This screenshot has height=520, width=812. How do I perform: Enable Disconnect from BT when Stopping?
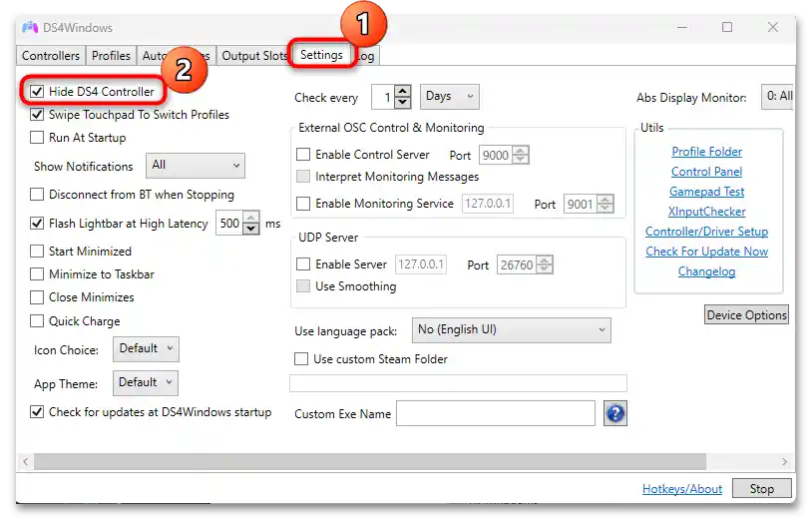click(x=37, y=195)
